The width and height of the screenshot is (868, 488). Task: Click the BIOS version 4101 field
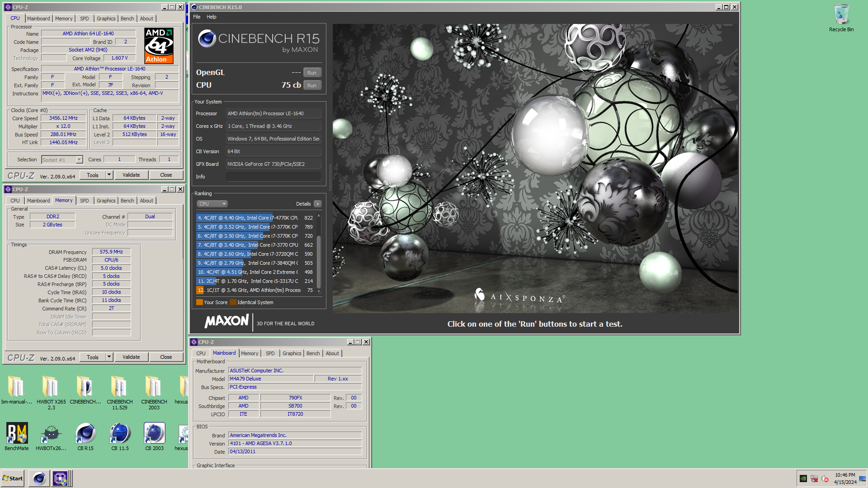click(295, 443)
